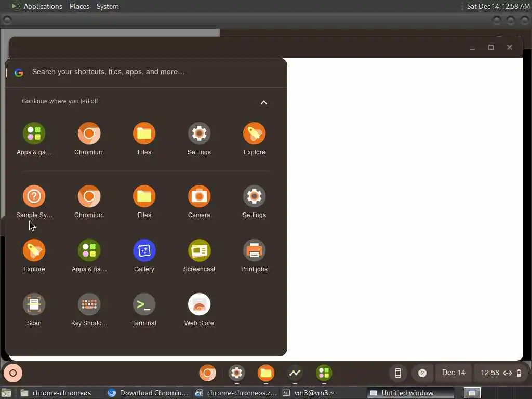
Task: Open the diagnostics graph icon on shelf
Action: (295, 373)
